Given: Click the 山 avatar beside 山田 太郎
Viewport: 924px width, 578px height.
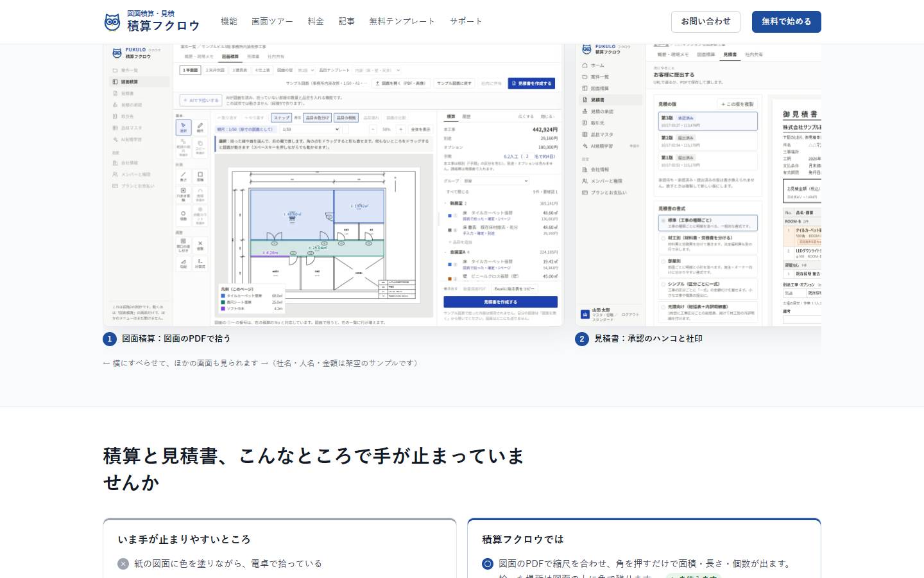Looking at the screenshot, I should (585, 314).
